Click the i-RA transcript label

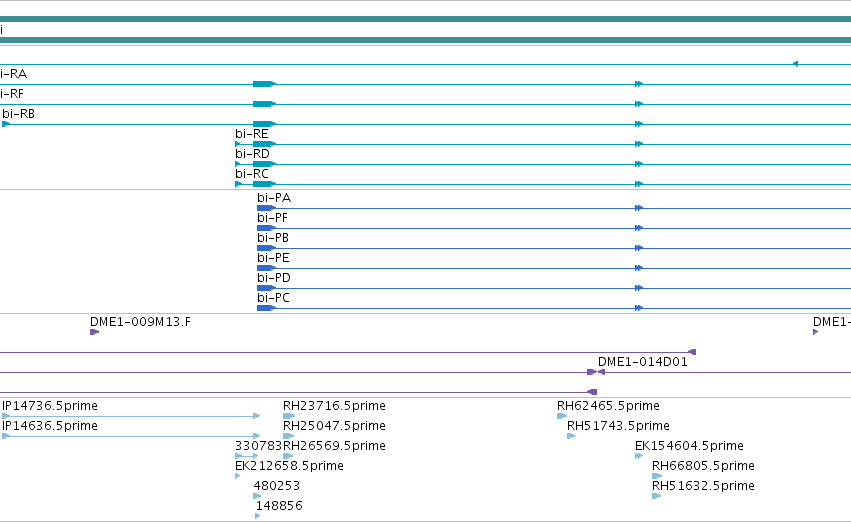click(14, 74)
